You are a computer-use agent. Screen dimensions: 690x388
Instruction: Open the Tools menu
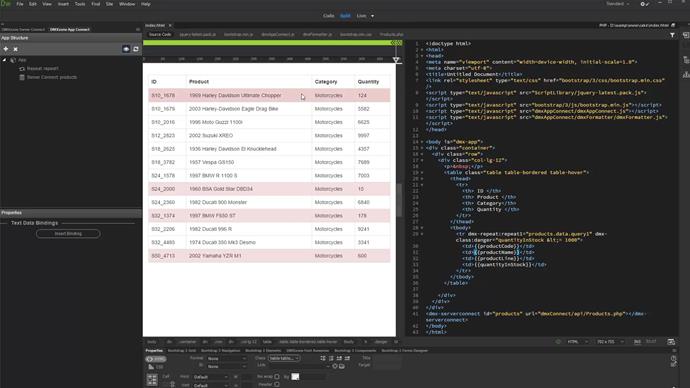coord(80,4)
